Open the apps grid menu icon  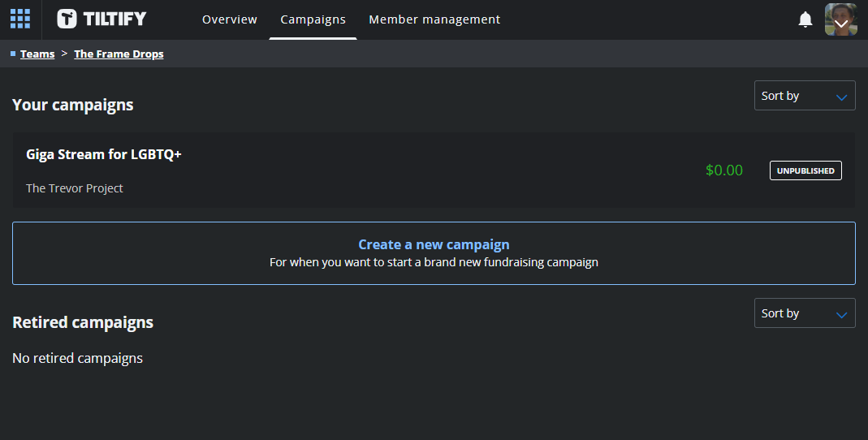pyautogui.click(x=20, y=19)
